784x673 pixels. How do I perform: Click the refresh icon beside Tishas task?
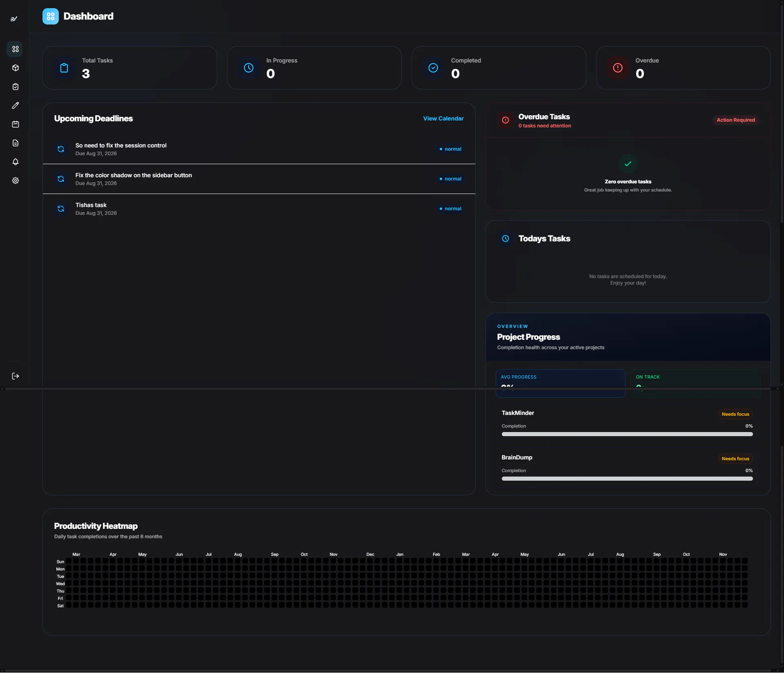[x=61, y=209]
